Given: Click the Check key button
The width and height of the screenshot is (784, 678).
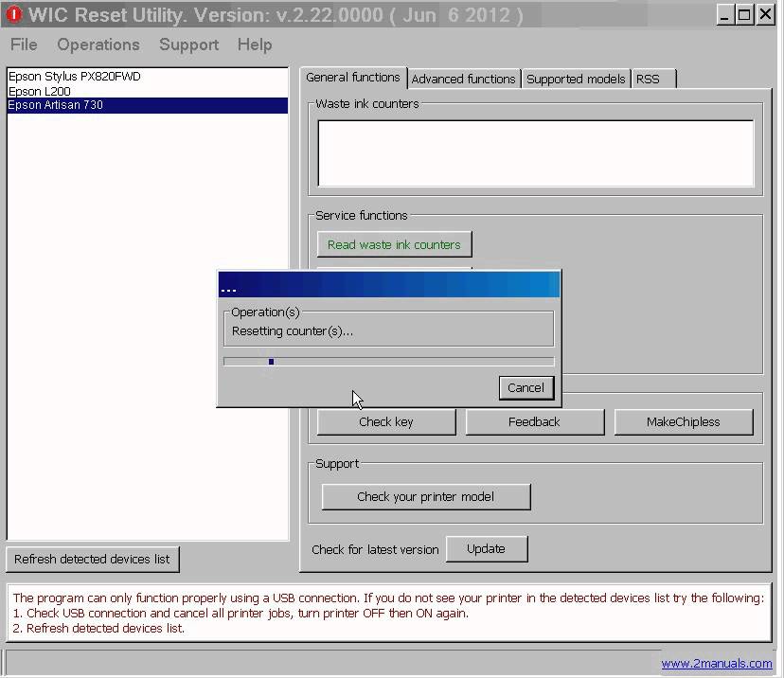Looking at the screenshot, I should (x=386, y=422).
